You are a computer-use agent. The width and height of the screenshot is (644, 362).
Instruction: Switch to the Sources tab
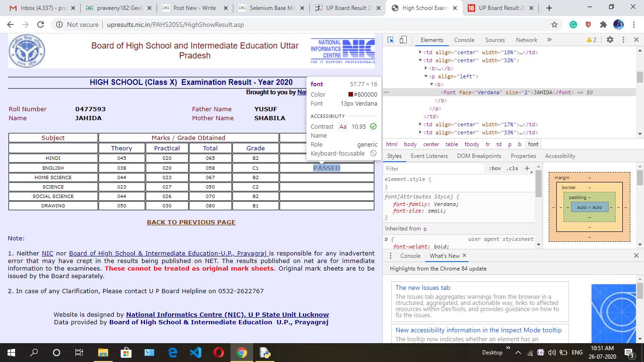point(495,40)
